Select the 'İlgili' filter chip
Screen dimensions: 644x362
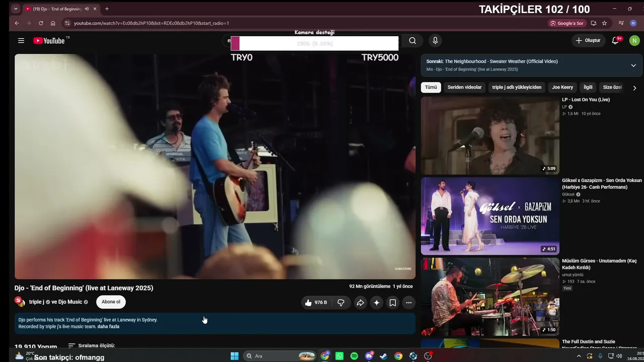coord(588,87)
